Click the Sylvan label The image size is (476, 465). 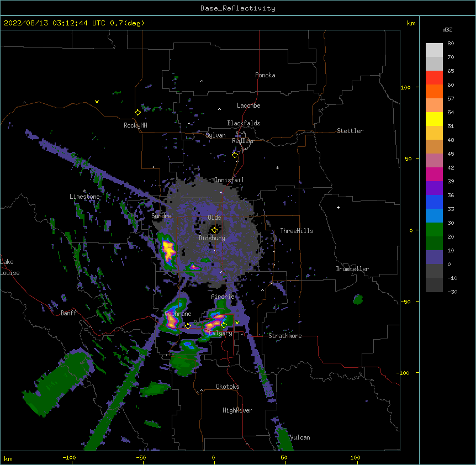215,135
